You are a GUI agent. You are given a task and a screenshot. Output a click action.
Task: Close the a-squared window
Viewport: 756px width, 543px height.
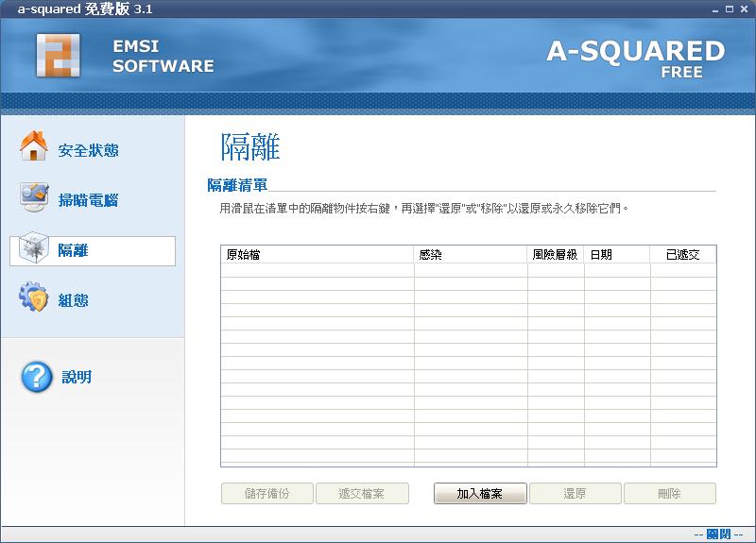(744, 9)
